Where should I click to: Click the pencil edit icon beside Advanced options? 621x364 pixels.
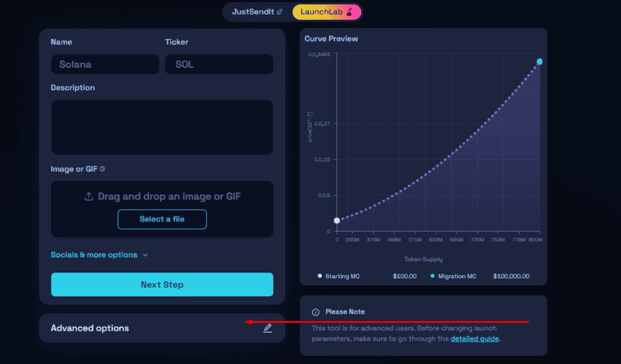(268, 328)
